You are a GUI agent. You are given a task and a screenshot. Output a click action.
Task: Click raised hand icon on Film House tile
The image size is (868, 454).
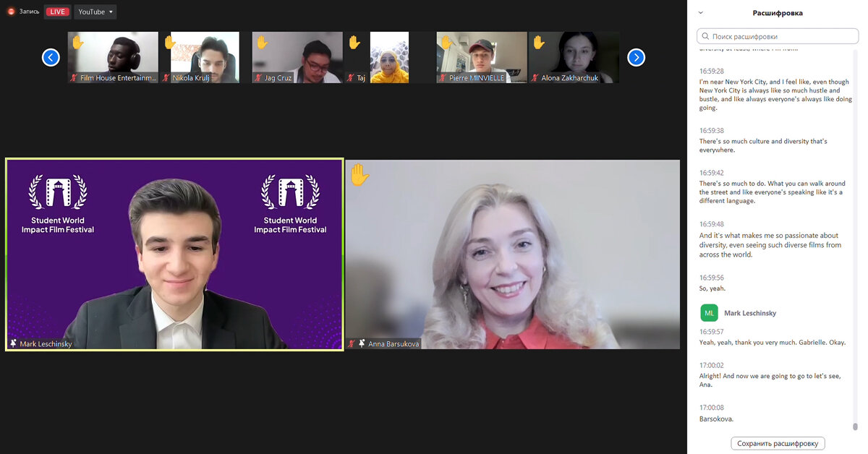point(77,43)
